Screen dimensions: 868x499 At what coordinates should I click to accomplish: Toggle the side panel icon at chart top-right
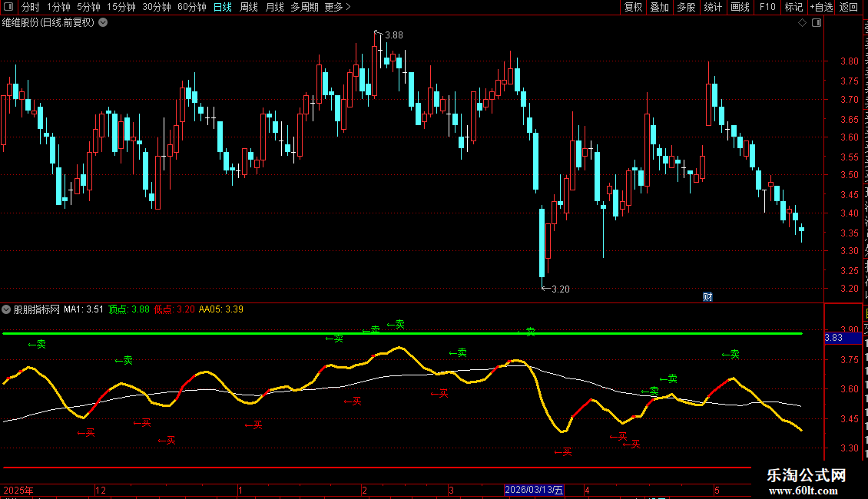pos(817,23)
